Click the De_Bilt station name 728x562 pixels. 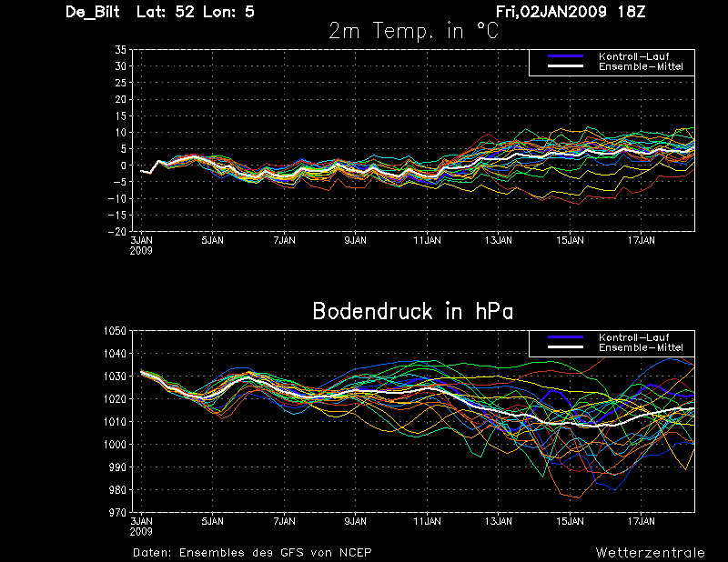point(93,12)
